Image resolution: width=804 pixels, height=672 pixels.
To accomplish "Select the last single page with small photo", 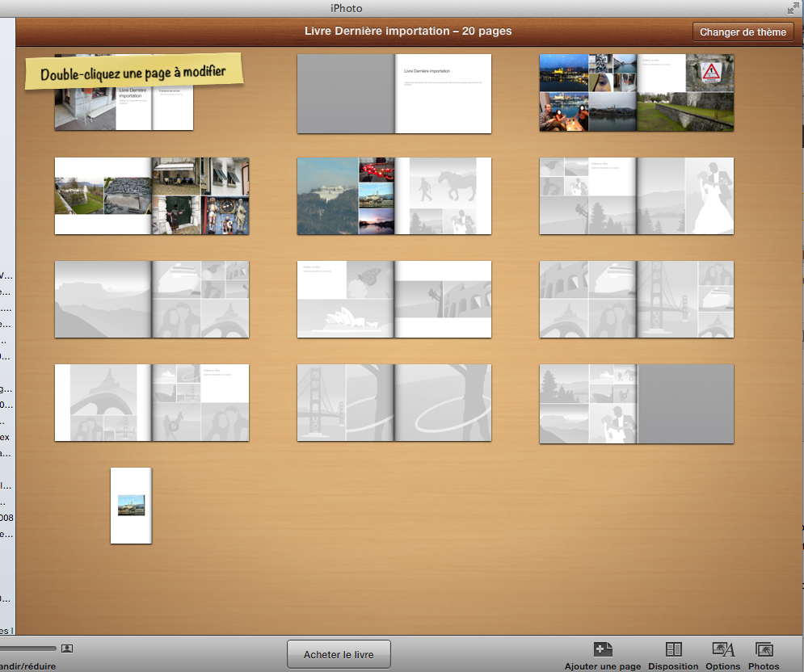I will pos(131,506).
